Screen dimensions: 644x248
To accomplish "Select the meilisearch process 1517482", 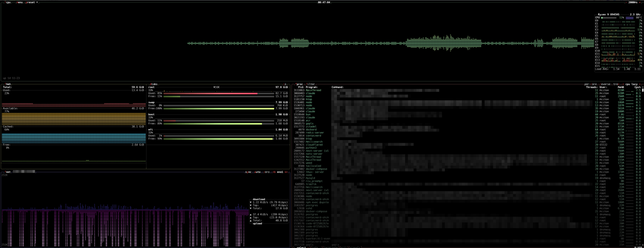I will click(467, 142).
